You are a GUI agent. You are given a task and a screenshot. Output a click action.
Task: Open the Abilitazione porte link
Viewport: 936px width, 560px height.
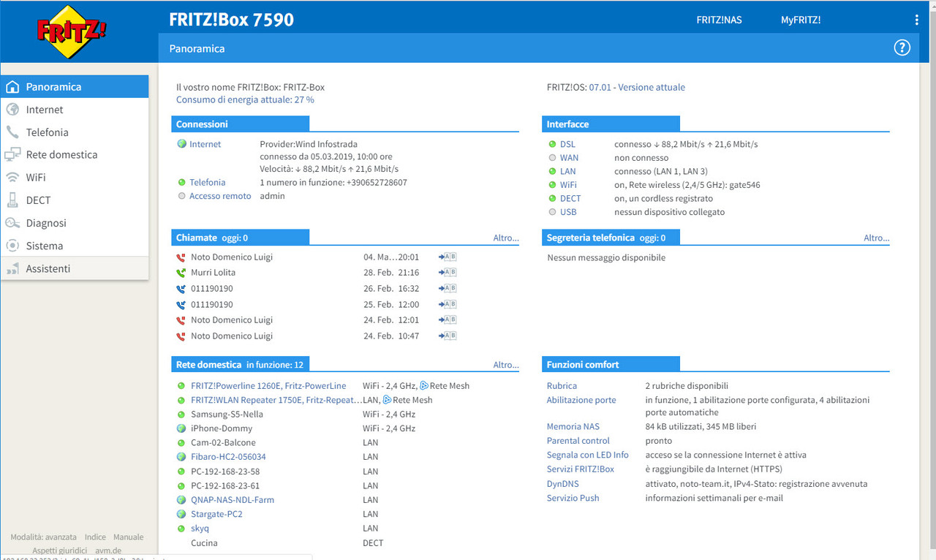coord(581,400)
